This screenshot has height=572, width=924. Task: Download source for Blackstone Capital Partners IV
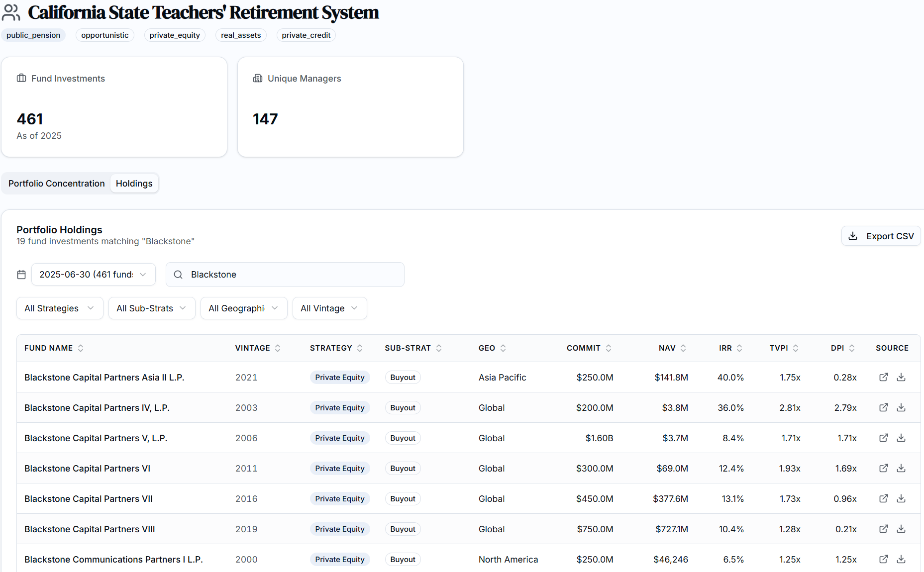click(x=901, y=407)
